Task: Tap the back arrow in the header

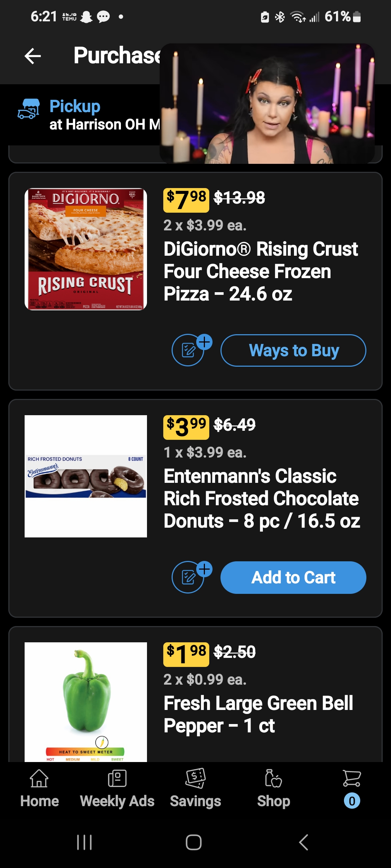Action: (33, 56)
